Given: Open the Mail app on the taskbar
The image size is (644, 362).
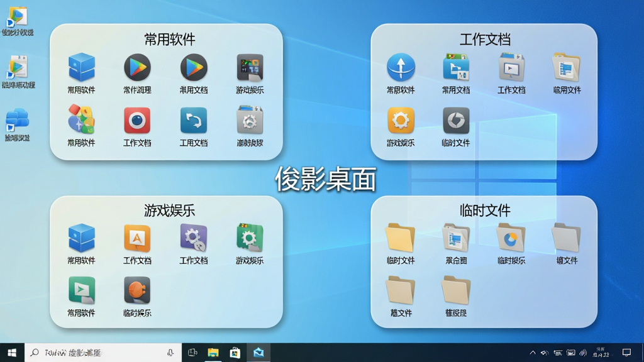Looking at the screenshot, I should click(x=258, y=353).
